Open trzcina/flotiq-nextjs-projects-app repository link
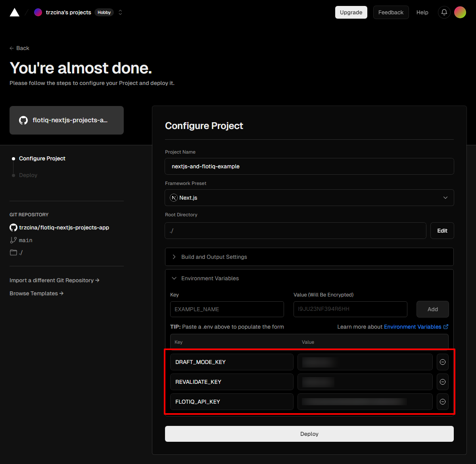476x464 pixels. tap(64, 227)
